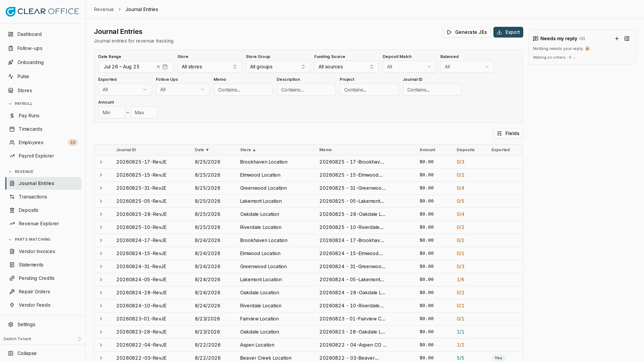The height and width of the screenshot is (362, 644).
Task: Open Switch Tenant selector
Action: click(x=43, y=339)
